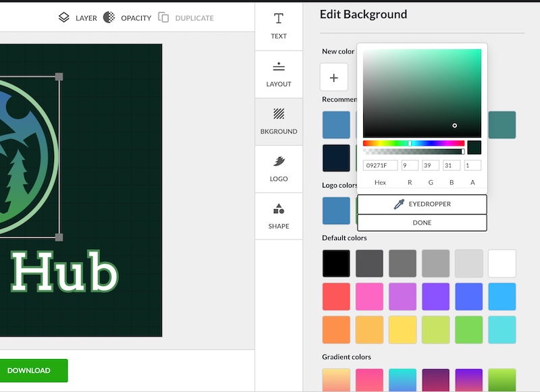Click the green Download button
The width and height of the screenshot is (540, 392).
[x=29, y=370]
